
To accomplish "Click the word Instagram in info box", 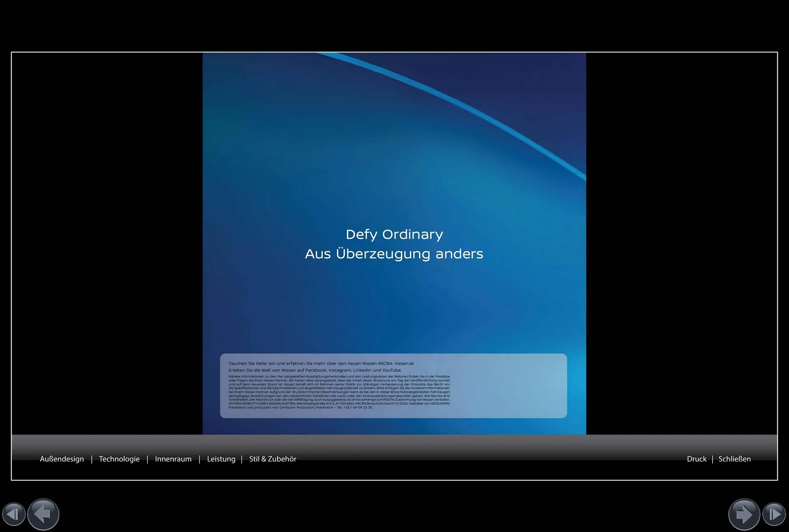I will coord(339,370).
